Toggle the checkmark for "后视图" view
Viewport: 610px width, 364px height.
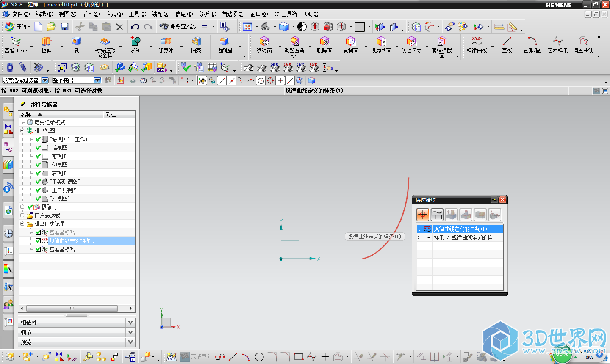[x=38, y=148]
